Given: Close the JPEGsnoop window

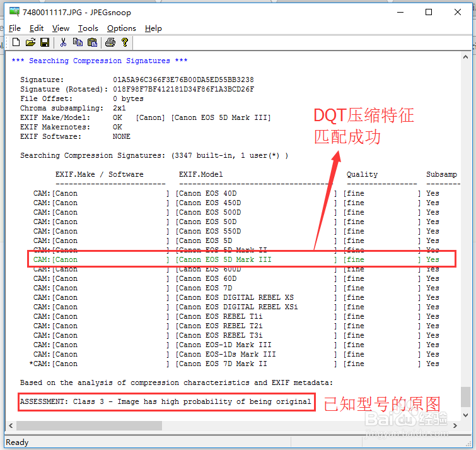Looking at the screenshot, I should 458,12.
